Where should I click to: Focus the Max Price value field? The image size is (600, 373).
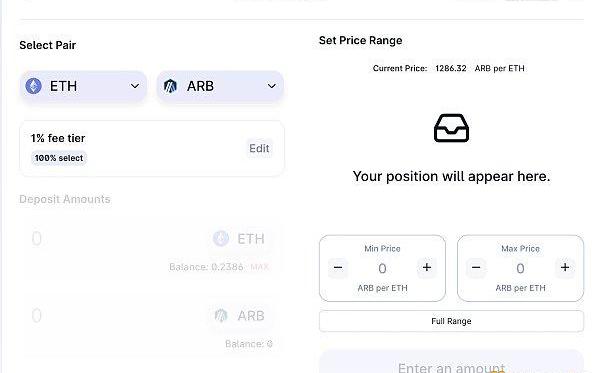[x=520, y=268]
